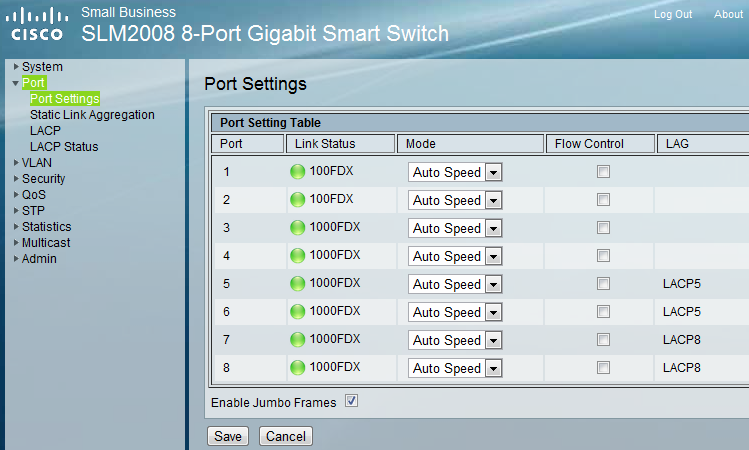Viewport: 749px width, 450px height.
Task: Click green link status LED for port 1
Action: [x=297, y=171]
